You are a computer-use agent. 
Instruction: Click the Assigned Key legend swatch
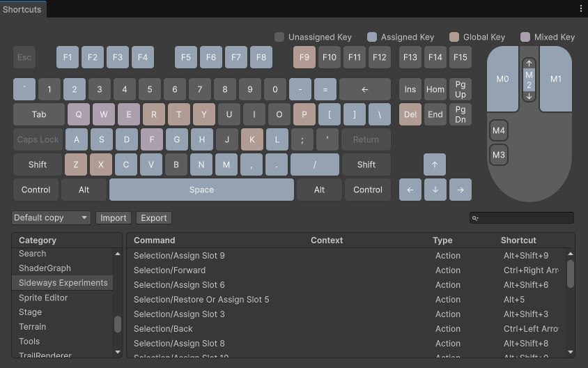point(371,37)
